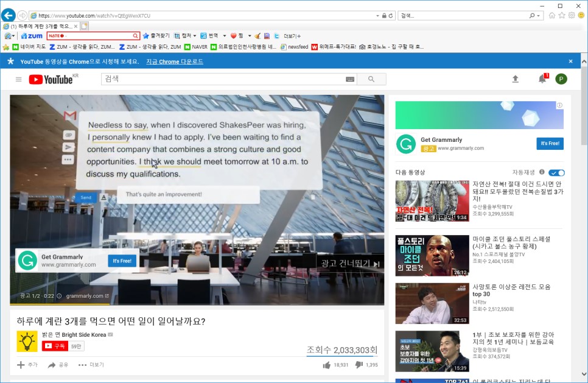Screen dimensions: 588x383
Task: Open the favorites star icon in the browser corner
Action: click(562, 15)
